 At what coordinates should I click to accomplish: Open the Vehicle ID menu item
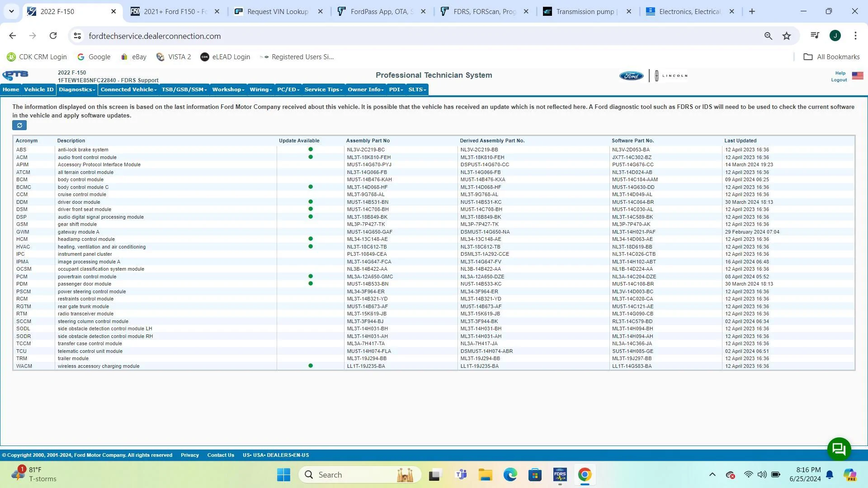pyautogui.click(x=39, y=89)
